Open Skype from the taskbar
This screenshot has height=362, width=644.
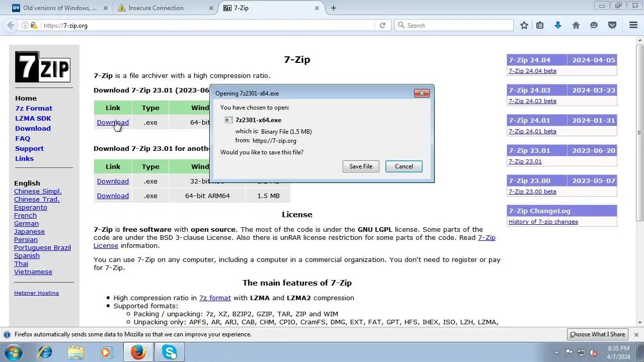(170, 352)
